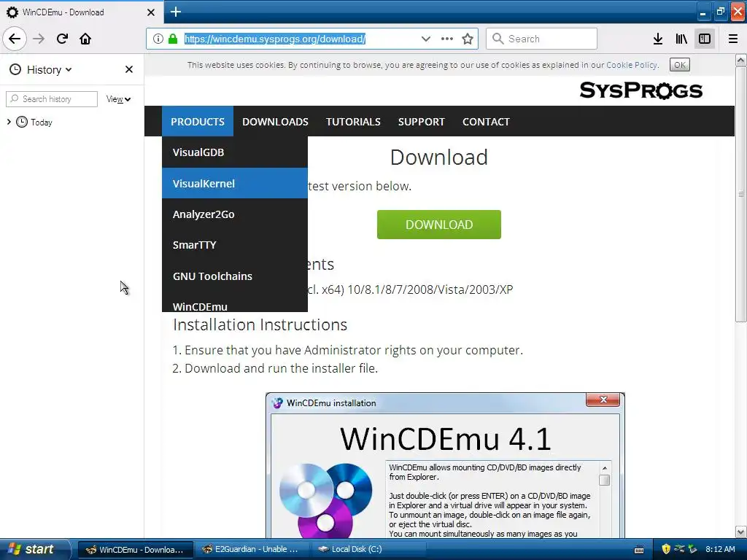The width and height of the screenshot is (747, 560).
Task: Close the History sidebar
Action: (128, 69)
